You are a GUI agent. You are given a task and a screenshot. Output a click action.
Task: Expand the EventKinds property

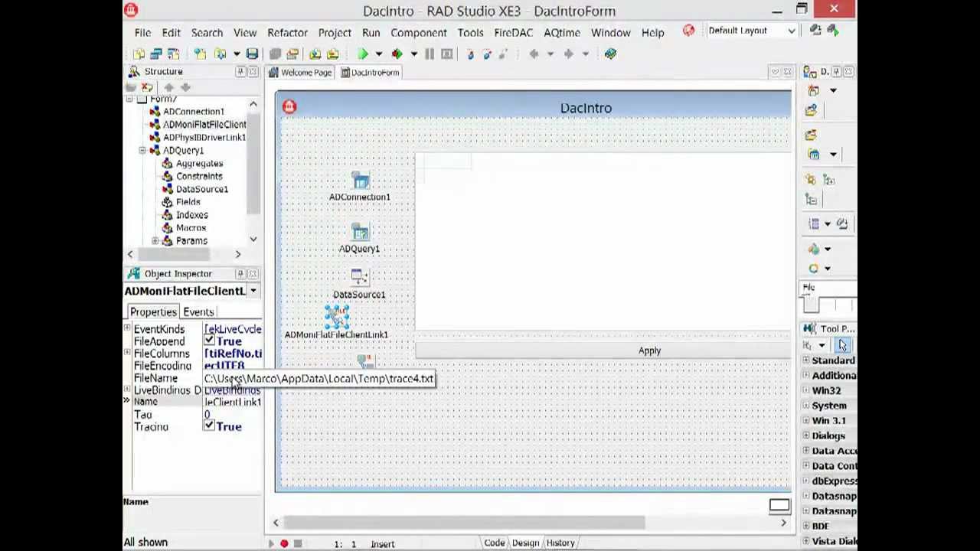click(x=127, y=328)
